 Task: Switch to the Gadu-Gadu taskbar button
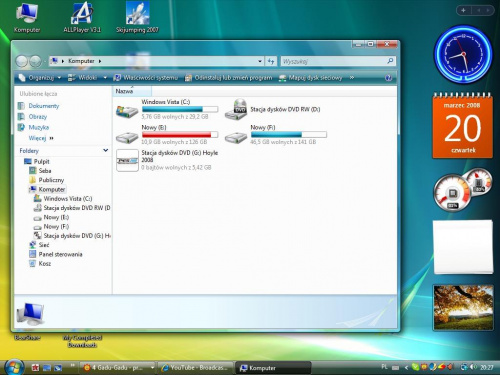(x=117, y=368)
